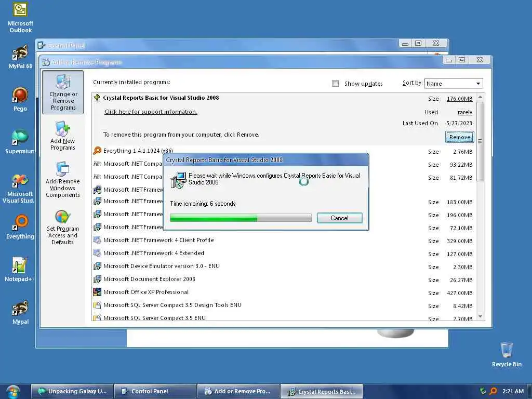The image size is (532, 399).
Task: Open the Pego desktop shortcut
Action: [x=20, y=99]
